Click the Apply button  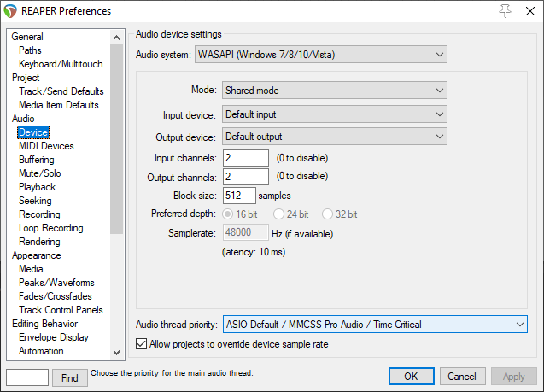point(513,377)
